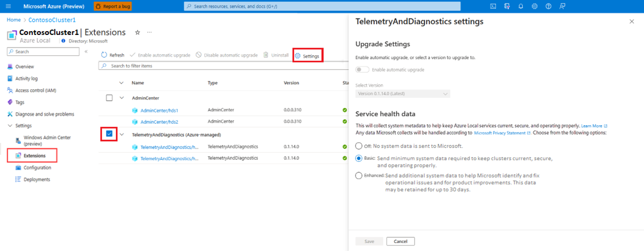Click the Microsoft Azure (Preview) logo text
Image resolution: width=644 pixels, height=251 pixels.
54,7
